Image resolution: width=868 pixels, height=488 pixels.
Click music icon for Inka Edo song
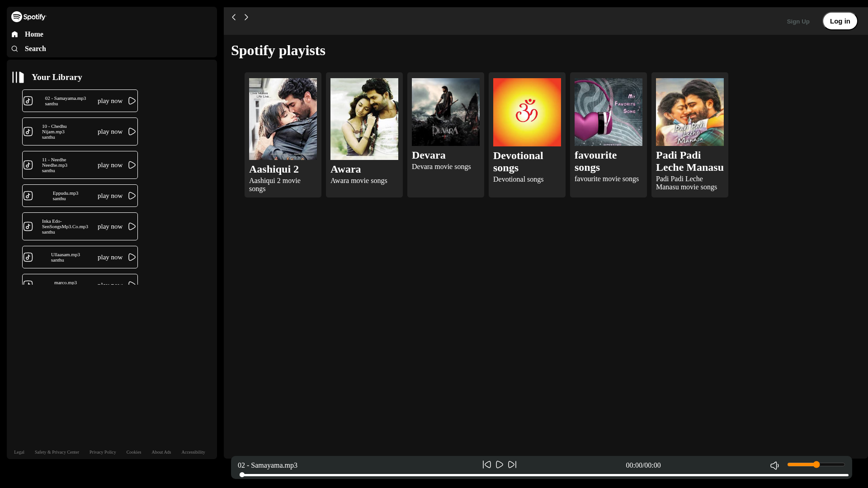pos(28,226)
